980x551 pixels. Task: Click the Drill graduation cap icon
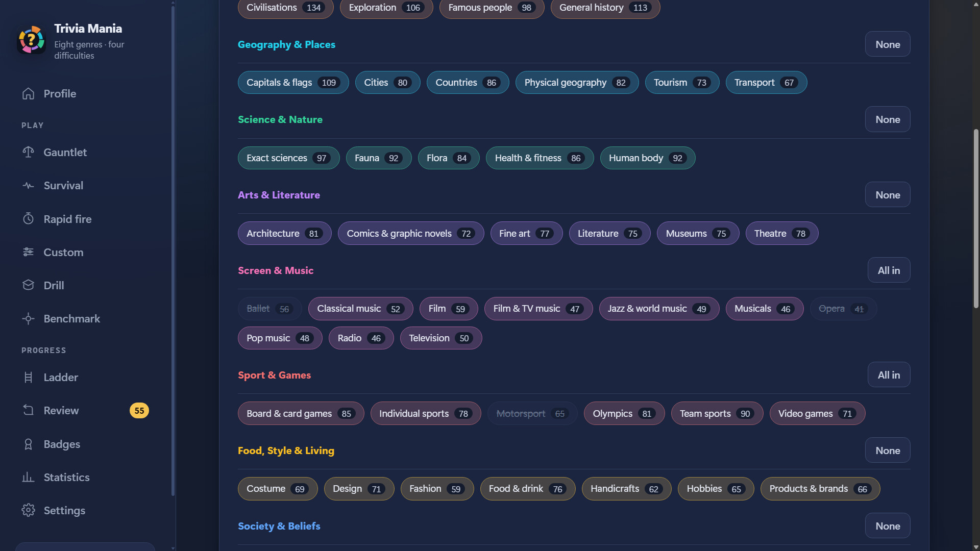[x=29, y=285]
